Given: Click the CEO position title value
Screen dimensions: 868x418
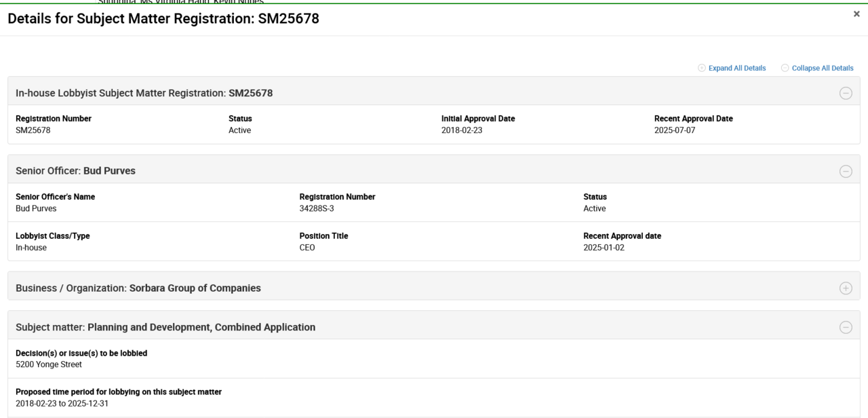Looking at the screenshot, I should (x=308, y=248).
